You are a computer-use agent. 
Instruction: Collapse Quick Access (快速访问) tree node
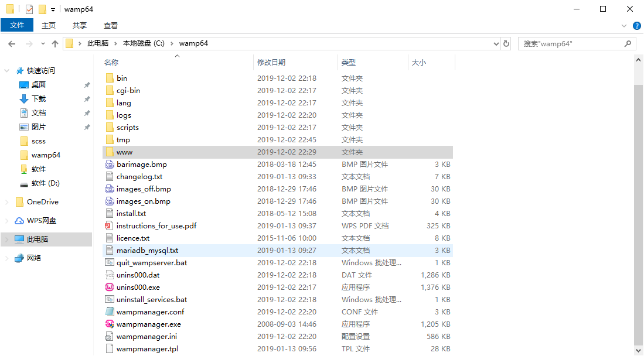coord(6,71)
